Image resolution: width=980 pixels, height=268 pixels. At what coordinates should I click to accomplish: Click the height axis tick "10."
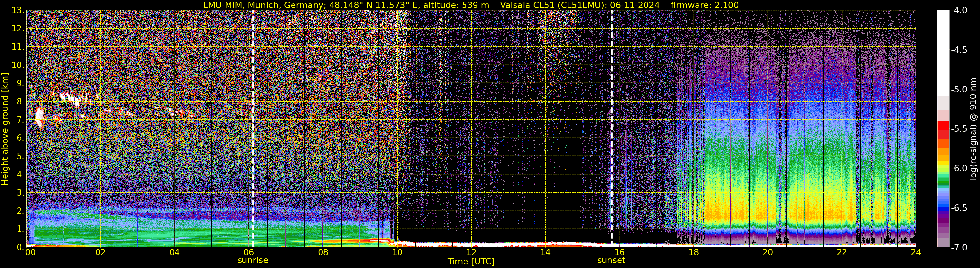tap(18, 65)
